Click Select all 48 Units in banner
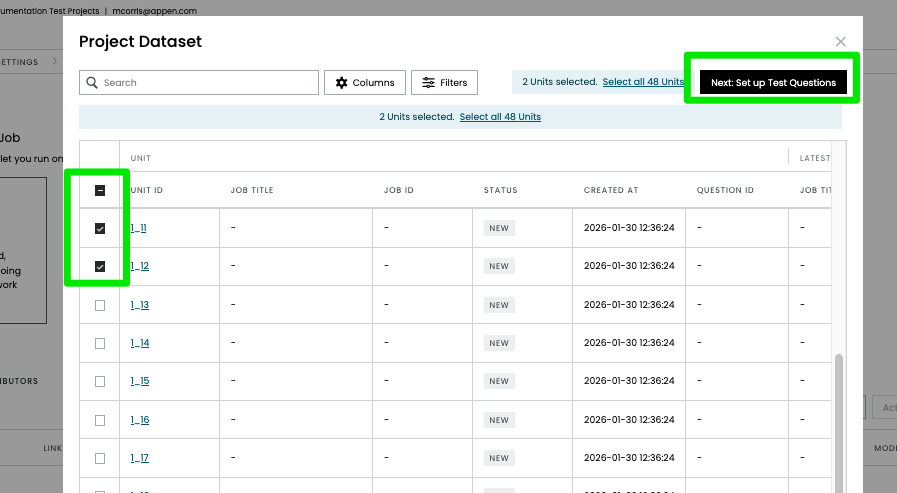Image resolution: width=897 pixels, height=493 pixels. pyautogui.click(x=500, y=117)
